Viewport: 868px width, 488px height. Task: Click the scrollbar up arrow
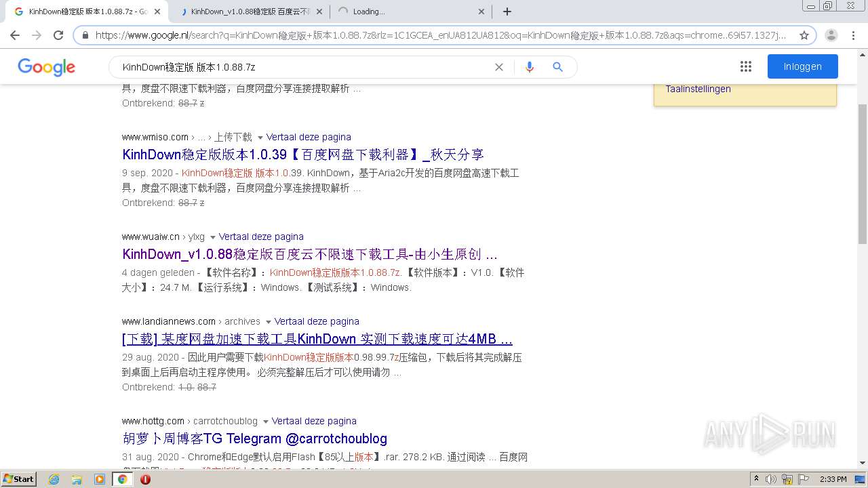tap(863, 55)
